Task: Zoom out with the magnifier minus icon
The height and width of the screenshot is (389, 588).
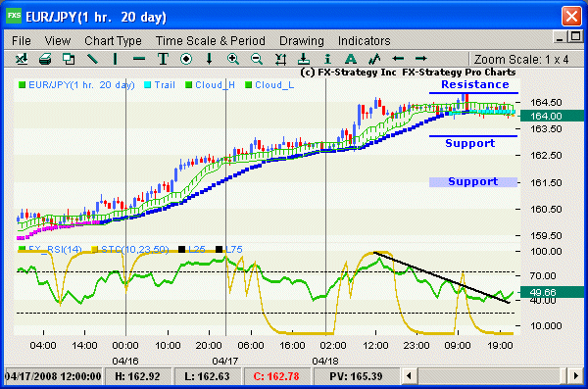Action: 257,59
